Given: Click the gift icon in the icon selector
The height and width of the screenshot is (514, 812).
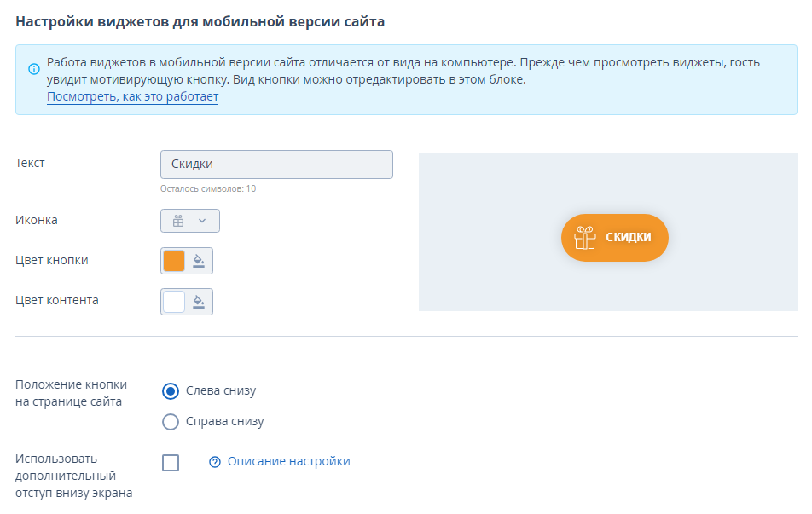Looking at the screenshot, I should [178, 221].
